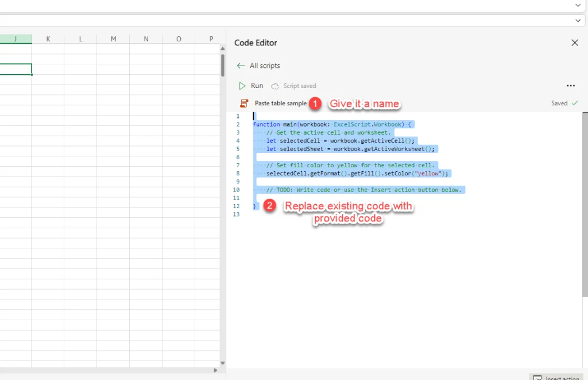Click the back arrow icon next to All scripts

tap(241, 66)
